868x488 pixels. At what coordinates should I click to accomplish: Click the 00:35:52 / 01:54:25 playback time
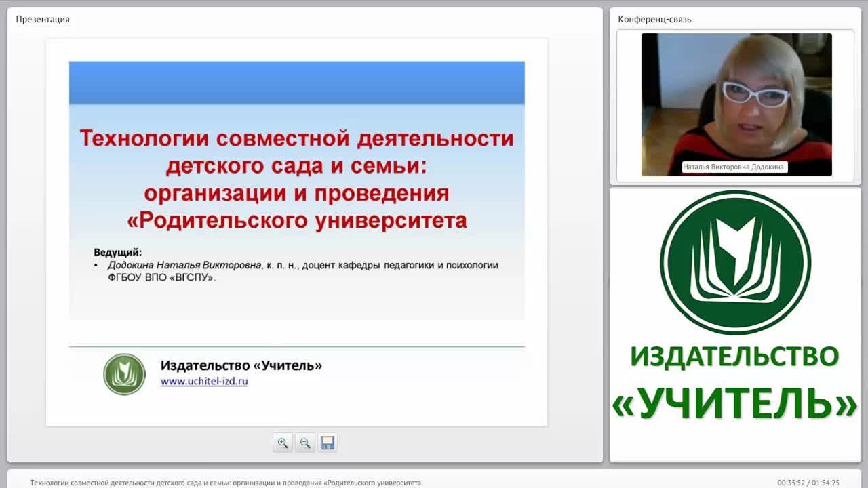pyautogui.click(x=808, y=483)
